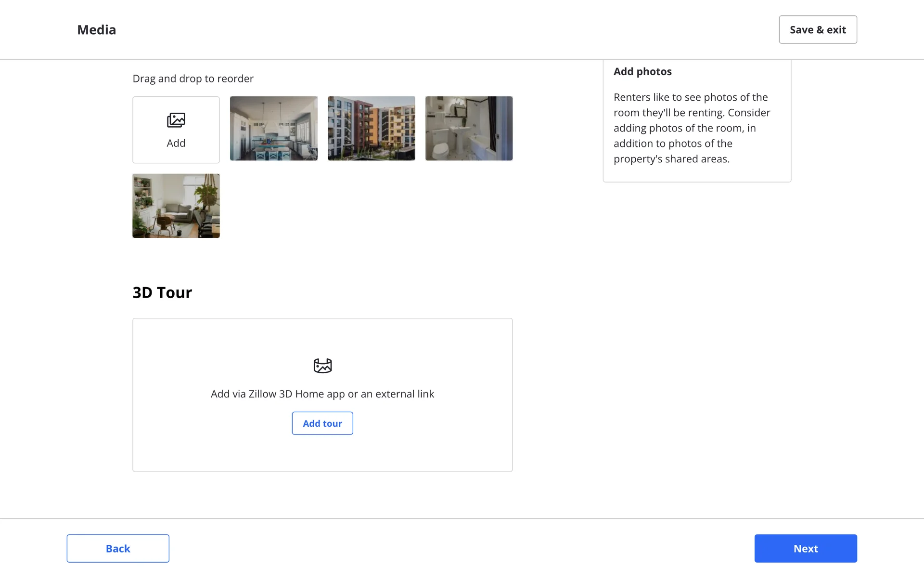Click Save & exit
924x578 pixels.
point(818,30)
